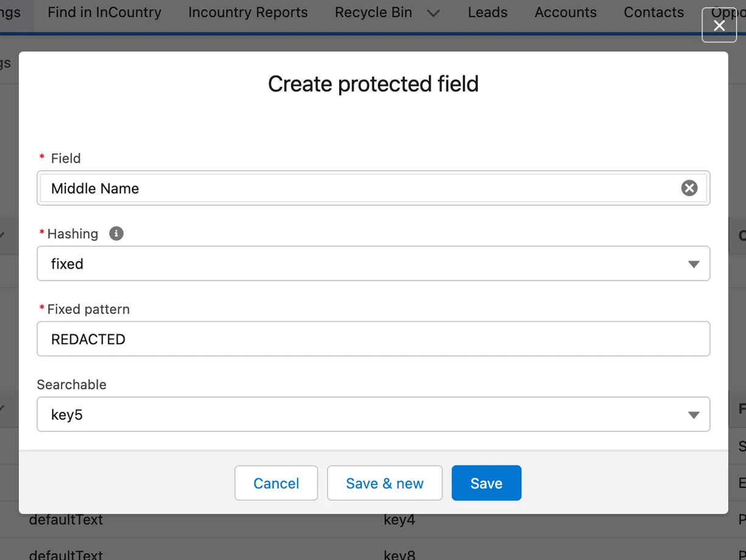Click the info icon next to Hashing
Image resolution: width=746 pixels, height=560 pixels.
[116, 233]
